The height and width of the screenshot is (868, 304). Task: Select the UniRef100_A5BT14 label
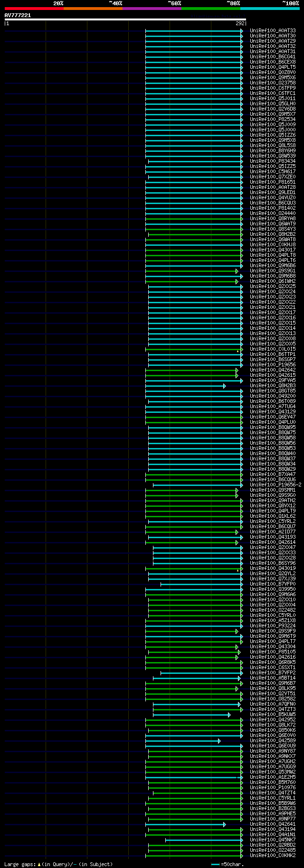(x=273, y=678)
